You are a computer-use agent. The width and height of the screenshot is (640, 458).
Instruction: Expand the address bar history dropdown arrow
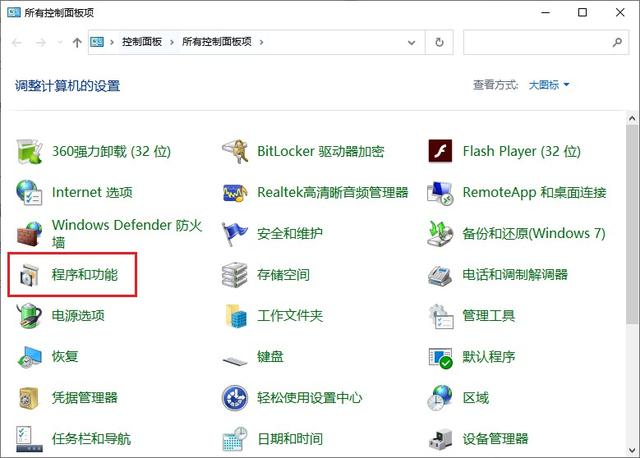pos(411,42)
